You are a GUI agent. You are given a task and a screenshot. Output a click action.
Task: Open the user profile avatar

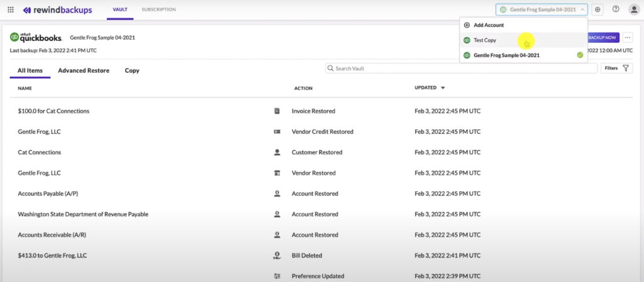point(633,9)
